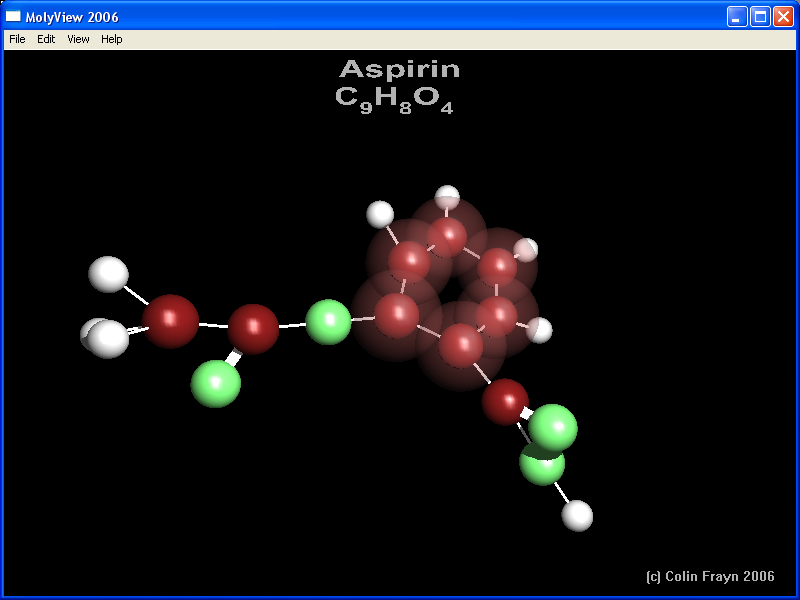Select the leftmost dark red carbon atom
Viewport: 800px width, 600px height.
point(171,320)
